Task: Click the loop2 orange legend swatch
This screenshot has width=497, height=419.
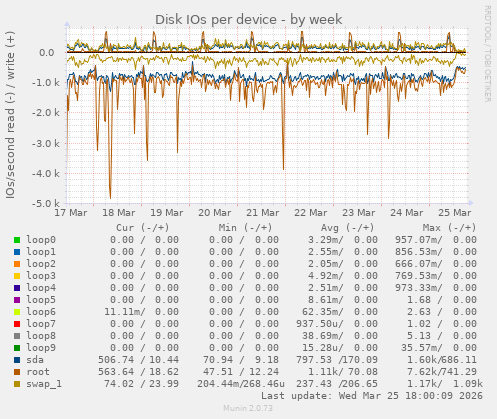Action: pos(17,264)
